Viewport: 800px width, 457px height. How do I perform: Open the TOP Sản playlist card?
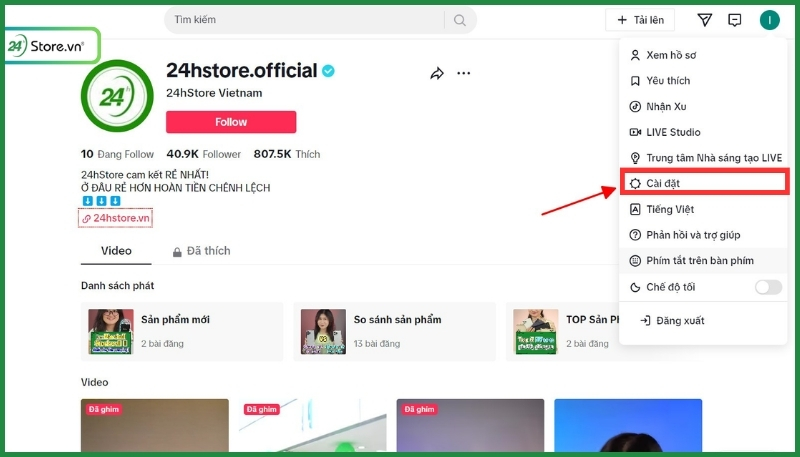(562, 332)
